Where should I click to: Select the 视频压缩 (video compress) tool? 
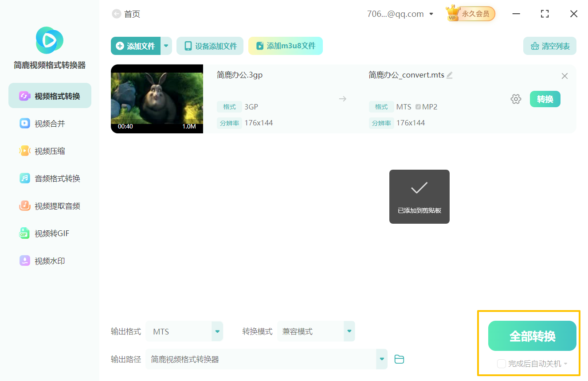coord(49,151)
